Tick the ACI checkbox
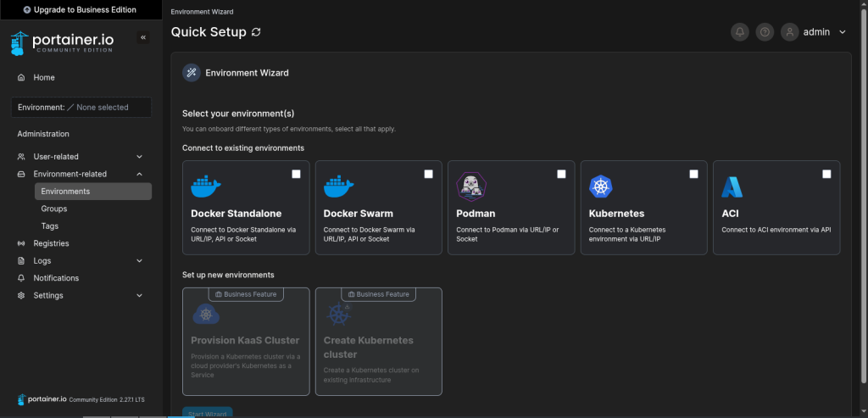This screenshot has width=868, height=418. [x=826, y=174]
